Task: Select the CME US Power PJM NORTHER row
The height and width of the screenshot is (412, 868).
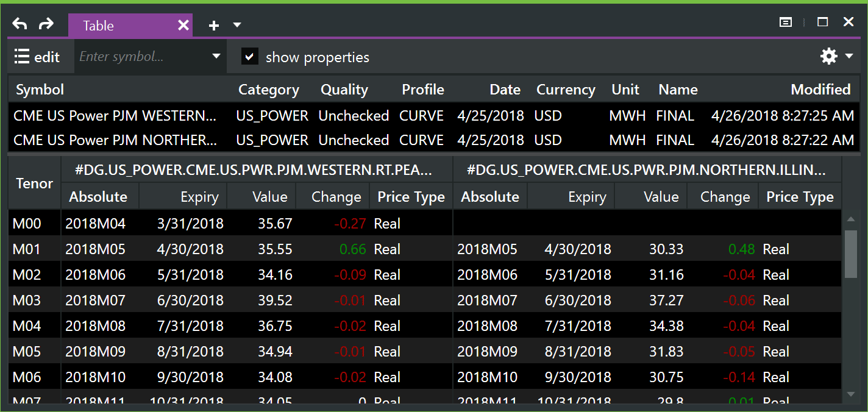Action: pyautogui.click(x=433, y=140)
